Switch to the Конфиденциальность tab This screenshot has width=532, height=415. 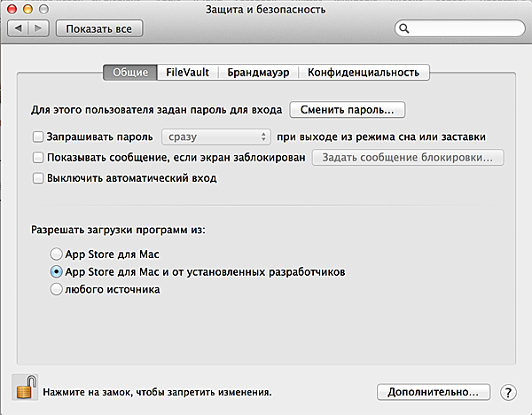click(362, 73)
